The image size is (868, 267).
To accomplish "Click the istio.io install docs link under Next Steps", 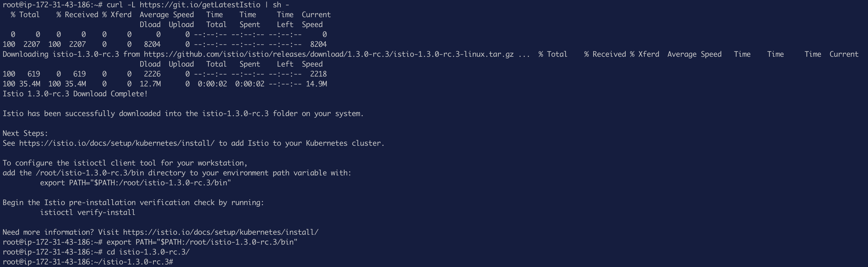I will [x=117, y=143].
